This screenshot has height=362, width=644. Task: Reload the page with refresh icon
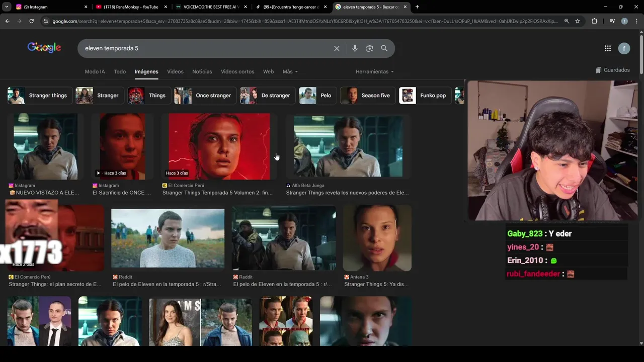coord(31,21)
